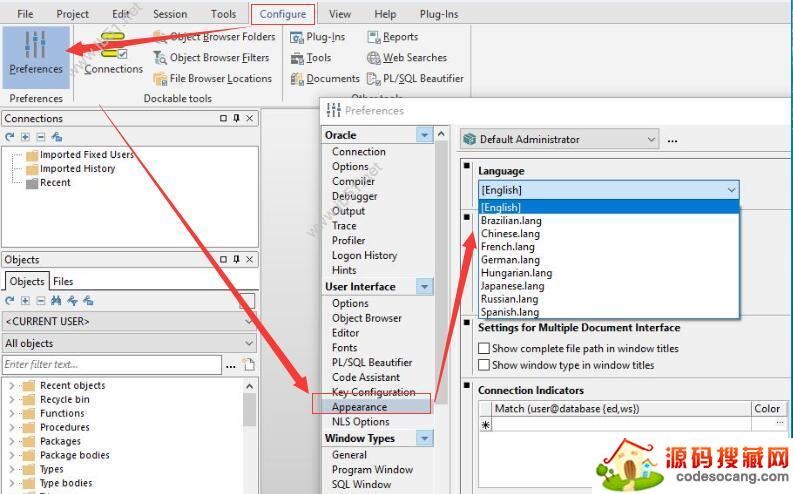Open Web Searches in the ribbon
The width and height of the screenshot is (793, 494).
407,58
